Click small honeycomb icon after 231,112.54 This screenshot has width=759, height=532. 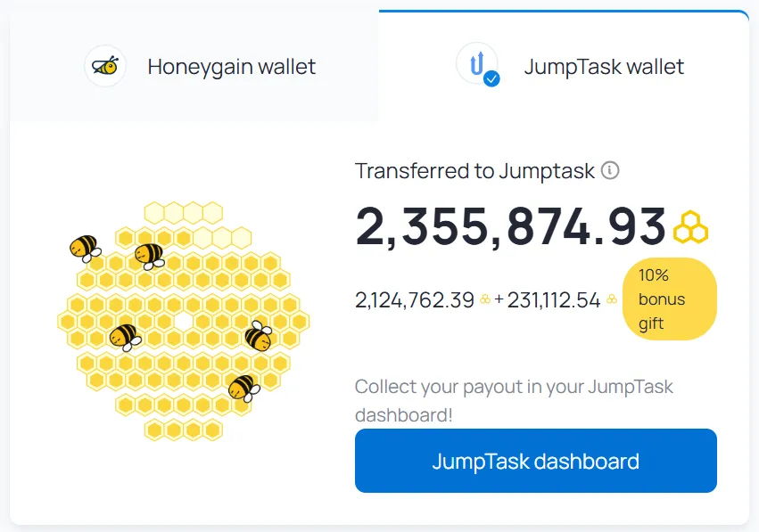click(x=612, y=299)
